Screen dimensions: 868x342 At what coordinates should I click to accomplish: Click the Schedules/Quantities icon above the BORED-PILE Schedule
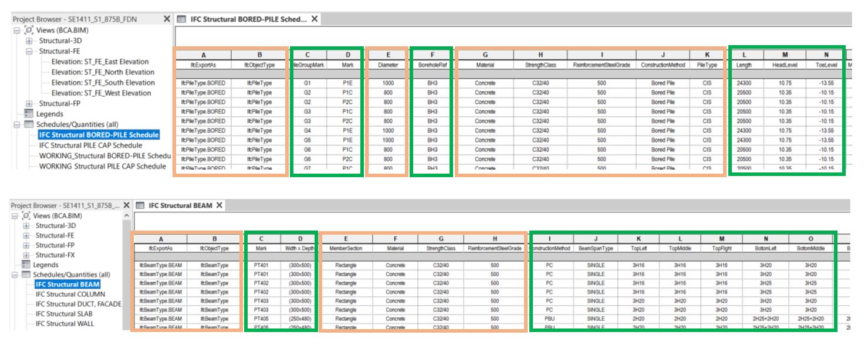29,124
